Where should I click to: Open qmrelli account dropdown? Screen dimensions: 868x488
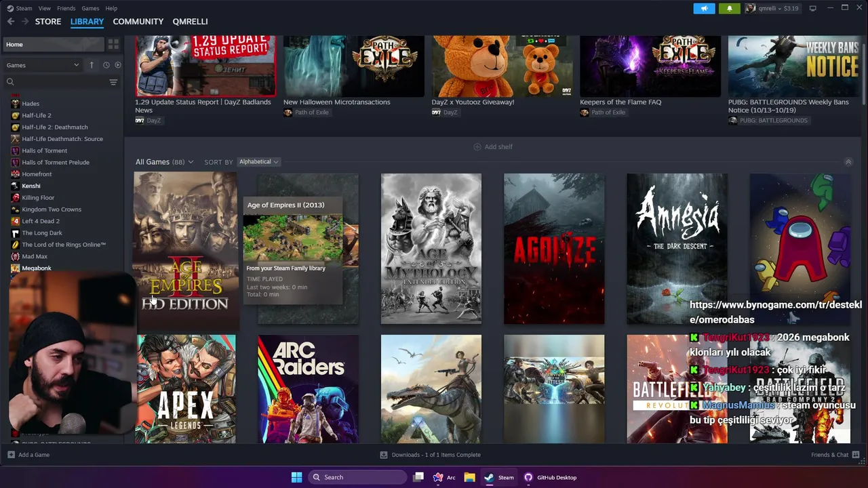(772, 8)
